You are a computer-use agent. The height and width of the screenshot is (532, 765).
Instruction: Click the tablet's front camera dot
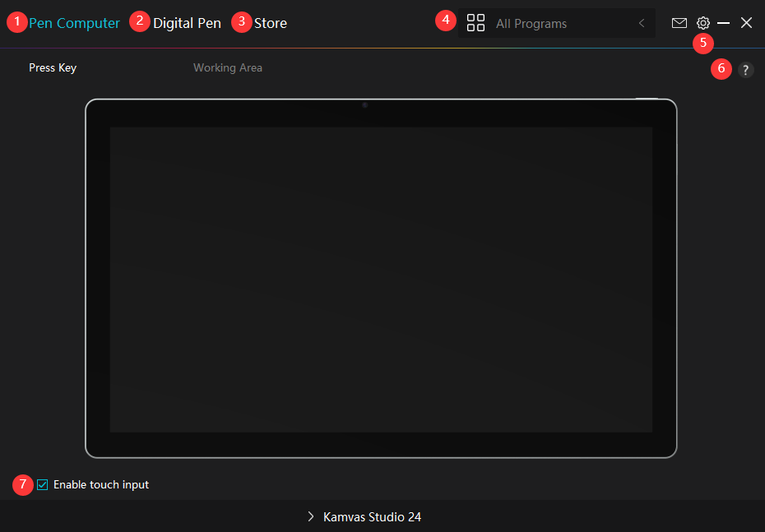(x=364, y=105)
